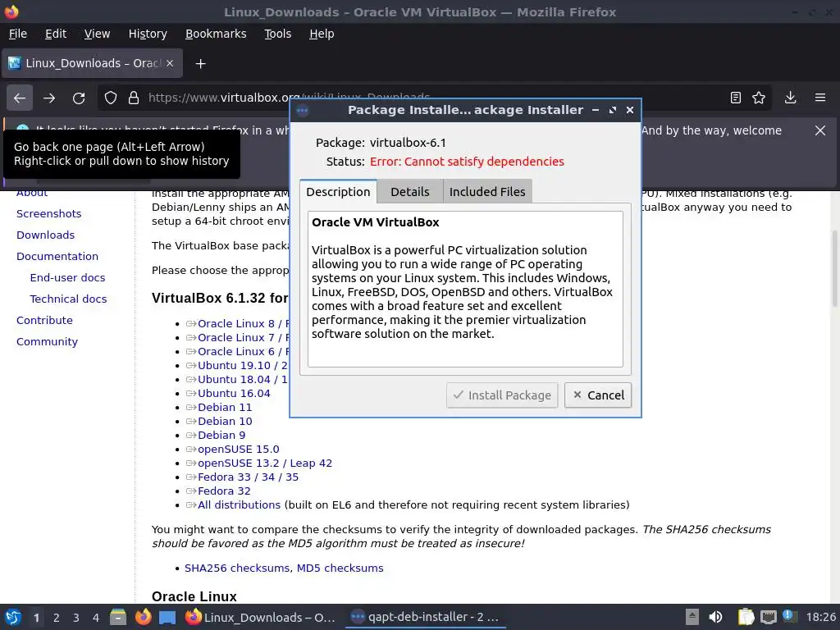
Task: Open the start menu in the taskbar
Action: point(13,617)
